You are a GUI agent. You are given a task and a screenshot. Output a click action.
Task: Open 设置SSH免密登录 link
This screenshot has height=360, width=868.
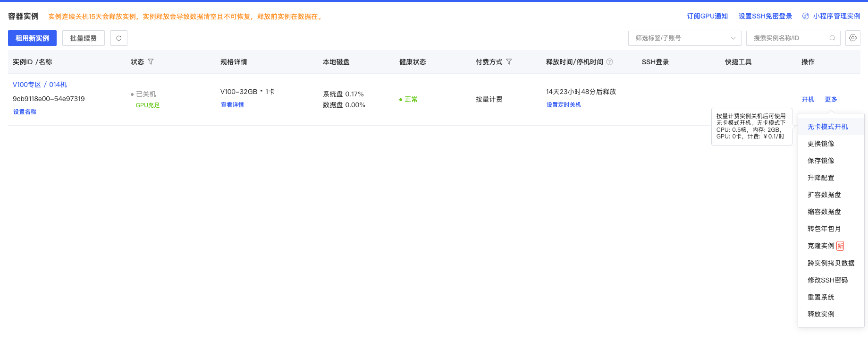click(765, 16)
